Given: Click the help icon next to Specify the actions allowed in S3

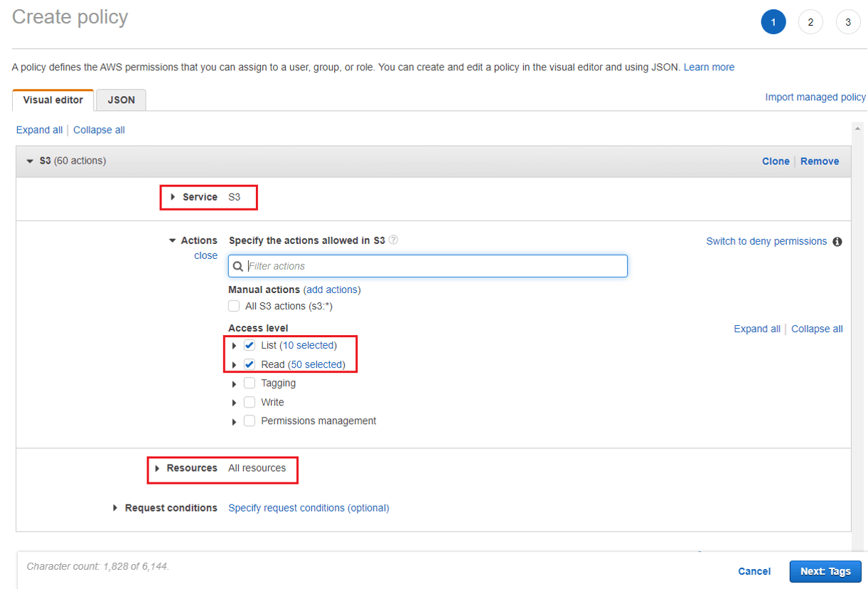Looking at the screenshot, I should point(394,240).
